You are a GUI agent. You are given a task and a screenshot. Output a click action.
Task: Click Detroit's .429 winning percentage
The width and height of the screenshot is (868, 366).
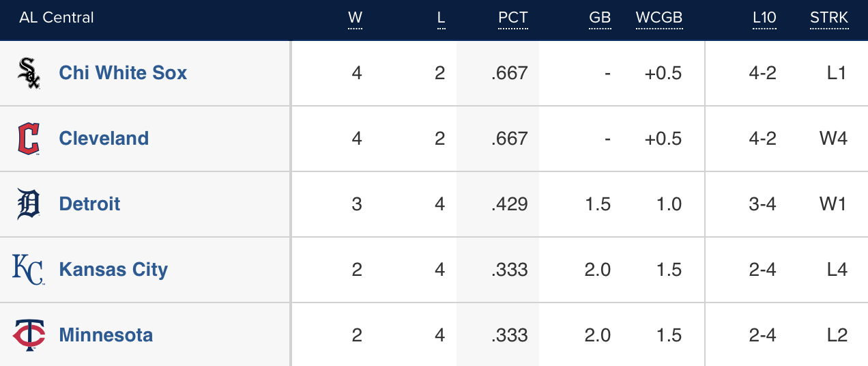(509, 204)
